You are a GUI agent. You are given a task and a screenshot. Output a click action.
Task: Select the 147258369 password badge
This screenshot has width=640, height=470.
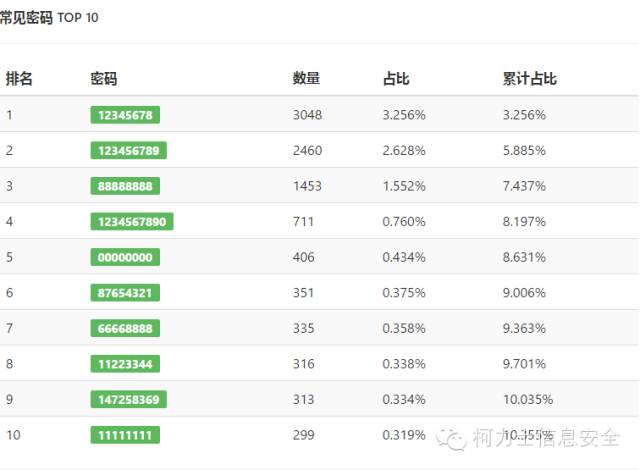click(x=129, y=399)
